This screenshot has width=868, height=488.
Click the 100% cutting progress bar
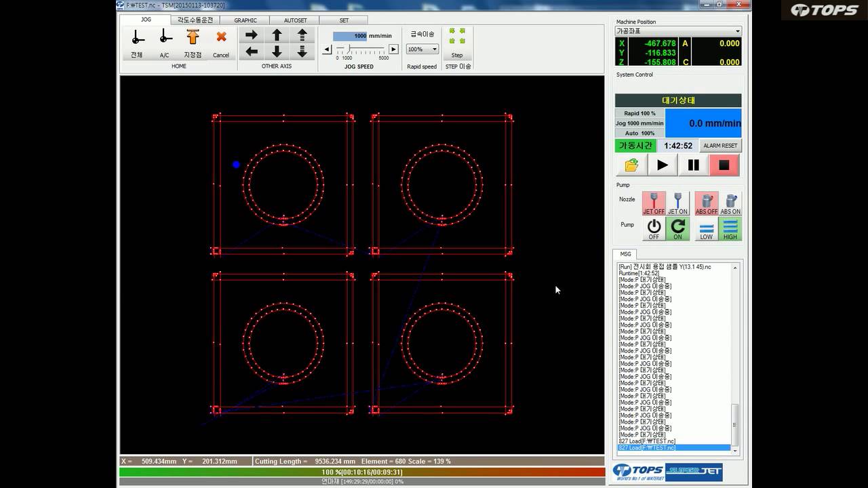[x=362, y=472]
